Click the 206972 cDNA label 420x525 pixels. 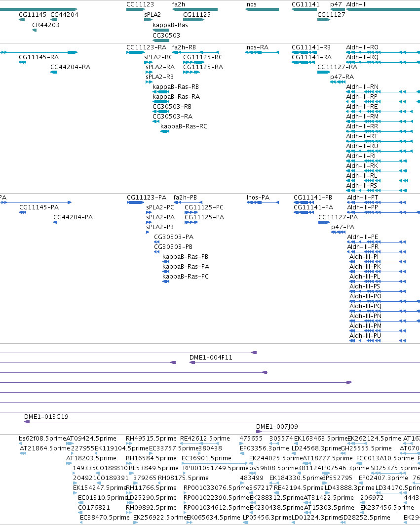[372, 498]
